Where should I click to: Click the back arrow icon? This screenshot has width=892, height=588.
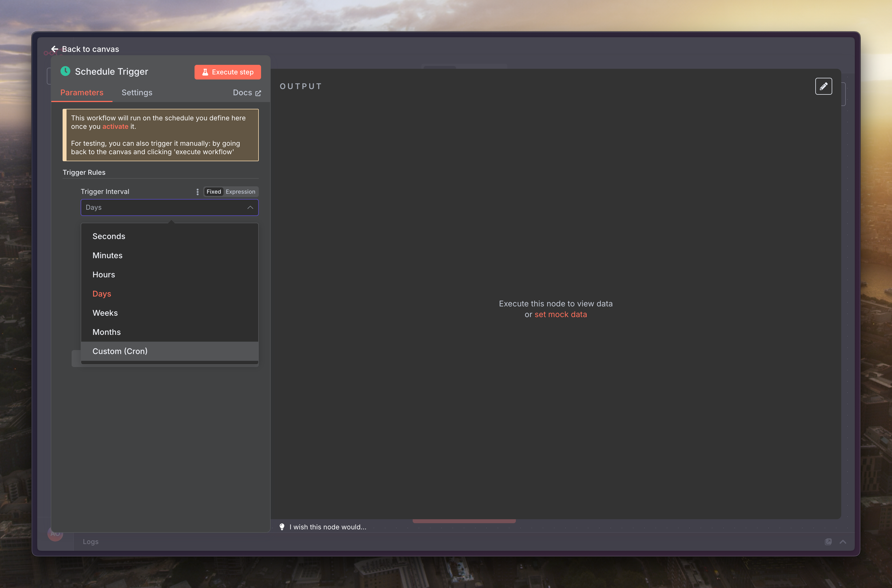(55, 49)
